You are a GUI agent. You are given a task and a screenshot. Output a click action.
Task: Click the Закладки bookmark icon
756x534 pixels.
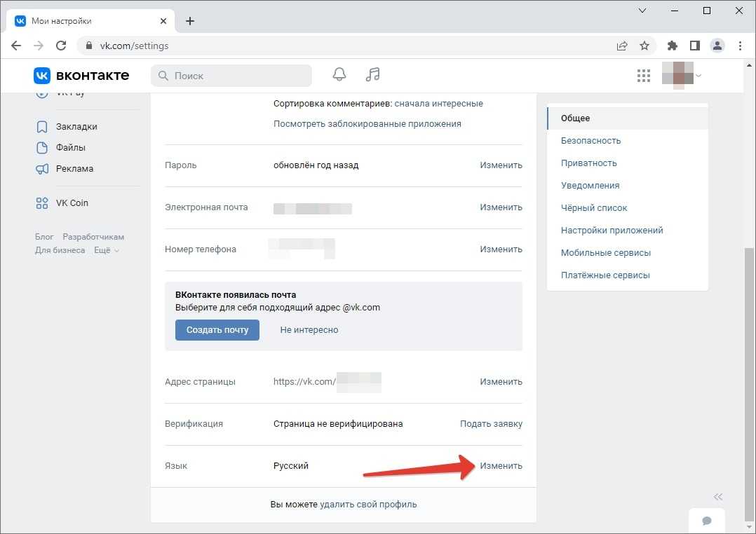pyautogui.click(x=42, y=127)
